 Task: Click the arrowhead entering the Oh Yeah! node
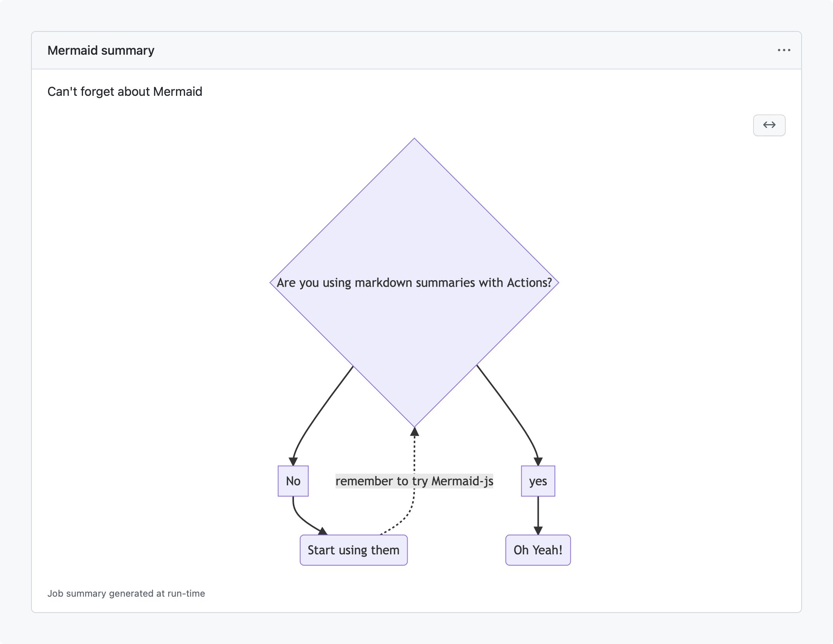pos(538,530)
